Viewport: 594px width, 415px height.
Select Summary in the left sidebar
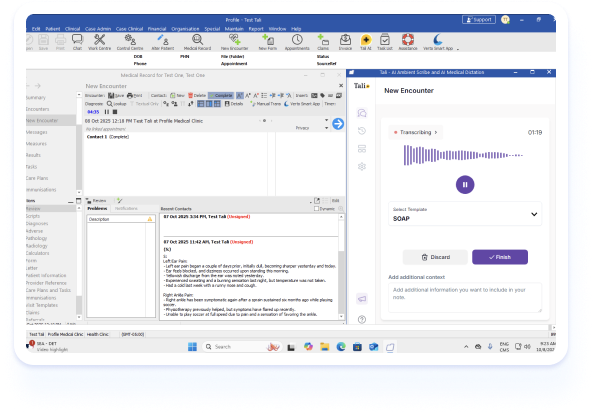click(x=36, y=98)
